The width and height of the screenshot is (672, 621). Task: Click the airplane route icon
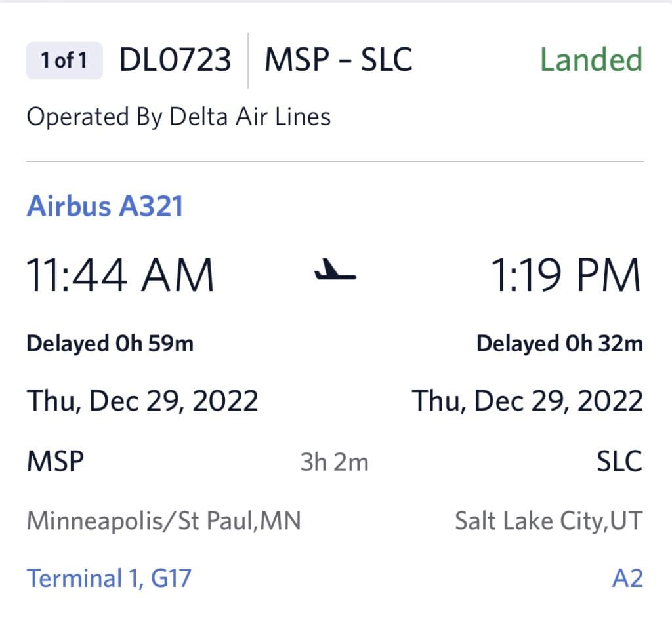pos(336,275)
